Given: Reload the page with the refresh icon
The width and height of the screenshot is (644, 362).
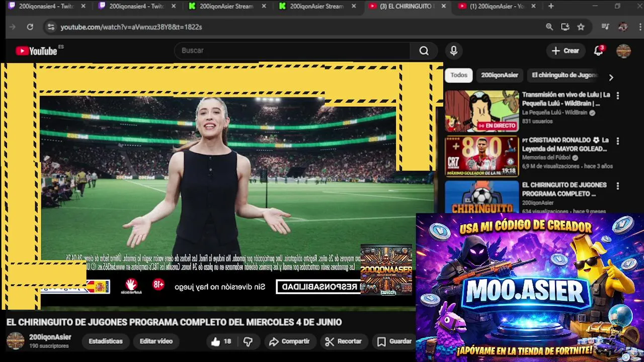Looking at the screenshot, I should click(x=30, y=27).
